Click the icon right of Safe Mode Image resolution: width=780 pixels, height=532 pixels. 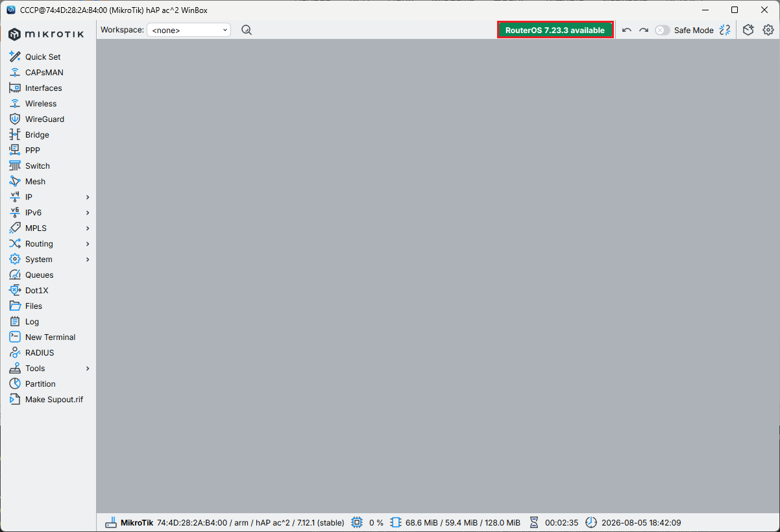pyautogui.click(x=725, y=30)
